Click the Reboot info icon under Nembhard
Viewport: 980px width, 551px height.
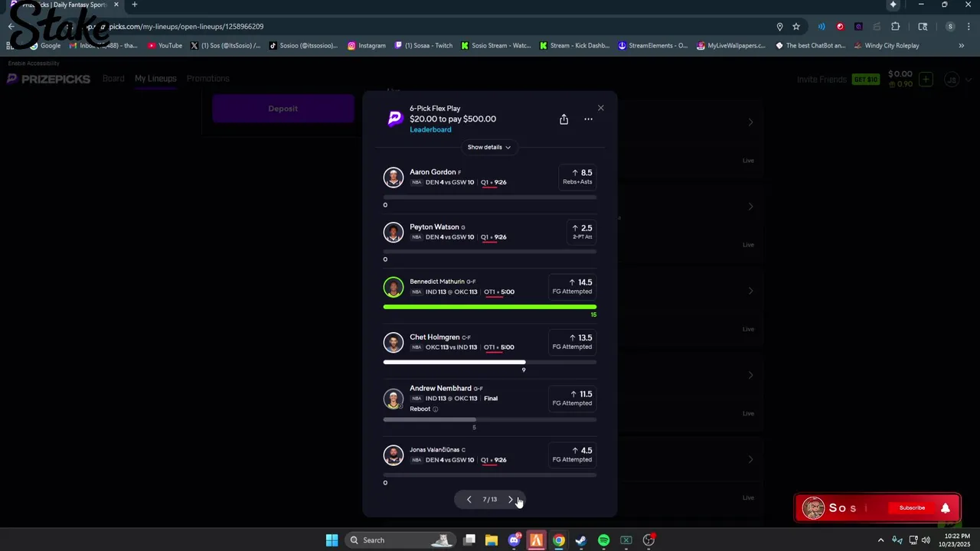click(x=435, y=409)
